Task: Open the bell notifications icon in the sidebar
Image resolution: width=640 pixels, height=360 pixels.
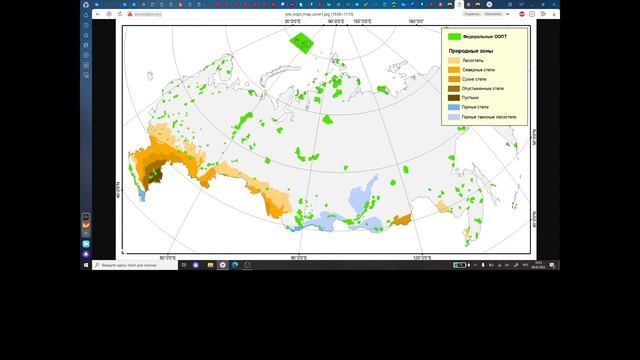Action: (x=86, y=15)
